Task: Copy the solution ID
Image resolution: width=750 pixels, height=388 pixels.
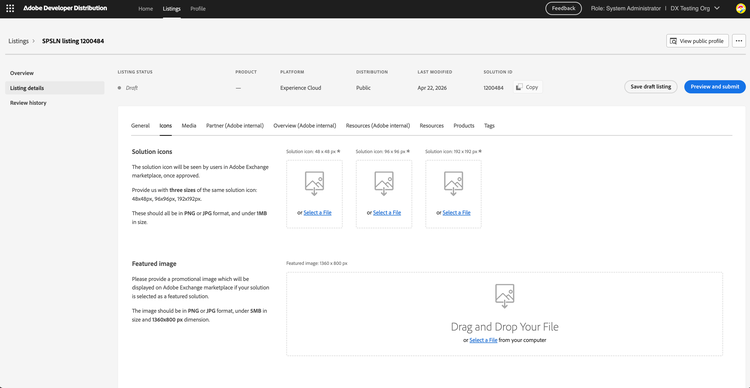Action: [x=528, y=88]
